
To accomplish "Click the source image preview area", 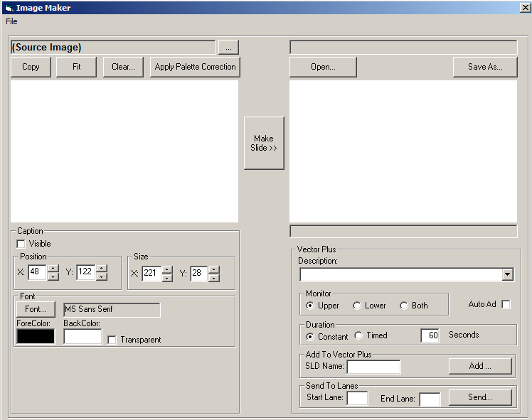I will [124, 151].
